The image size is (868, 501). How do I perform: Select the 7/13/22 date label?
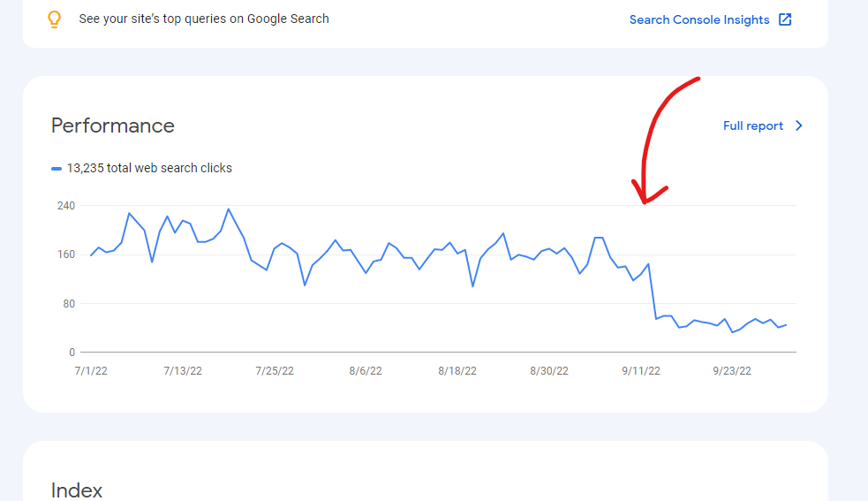[183, 371]
